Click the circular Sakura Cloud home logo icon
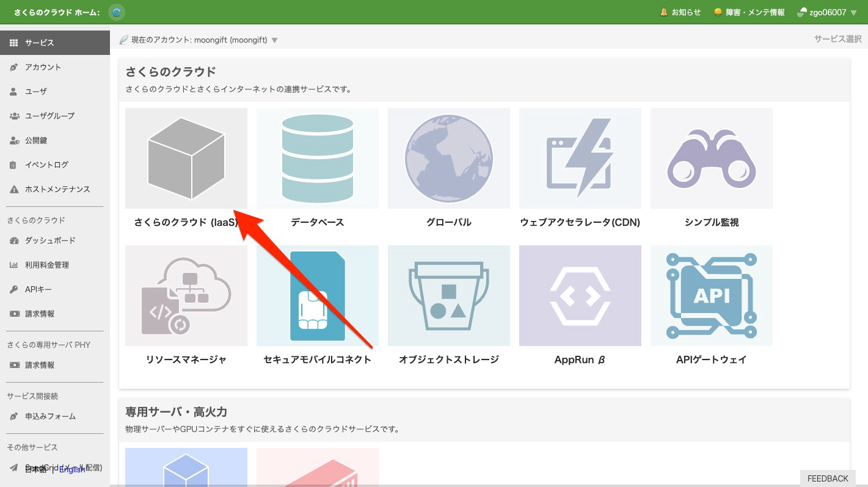Image resolution: width=868 pixels, height=487 pixels. pyautogui.click(x=117, y=12)
